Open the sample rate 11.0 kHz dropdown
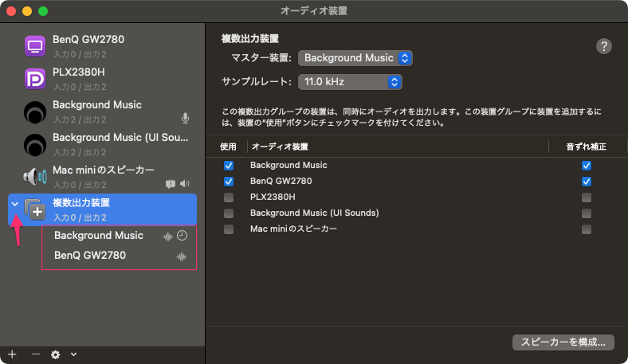 [x=350, y=82]
